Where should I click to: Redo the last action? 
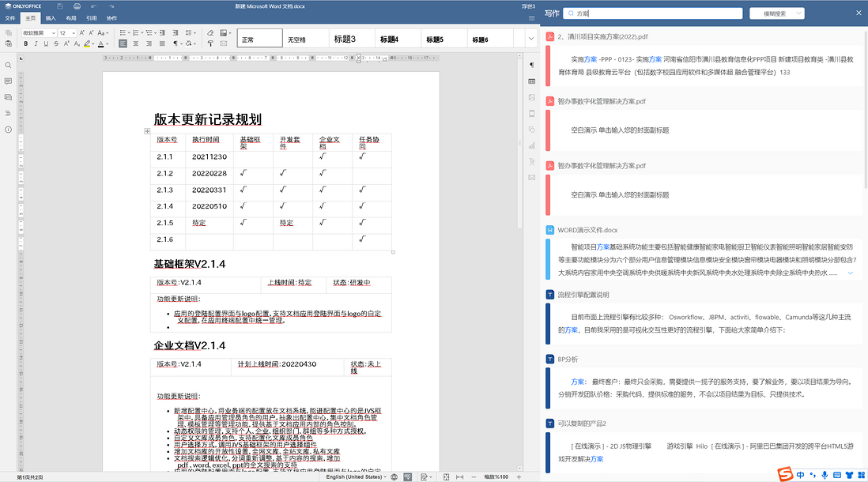point(111,6)
